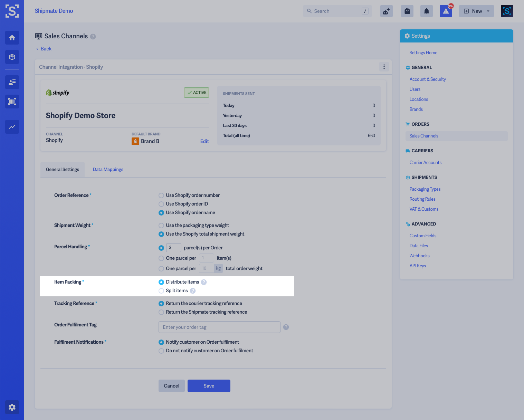The height and width of the screenshot is (420, 524).
Task: Open the New button dropdown arrow
Action: (487, 11)
